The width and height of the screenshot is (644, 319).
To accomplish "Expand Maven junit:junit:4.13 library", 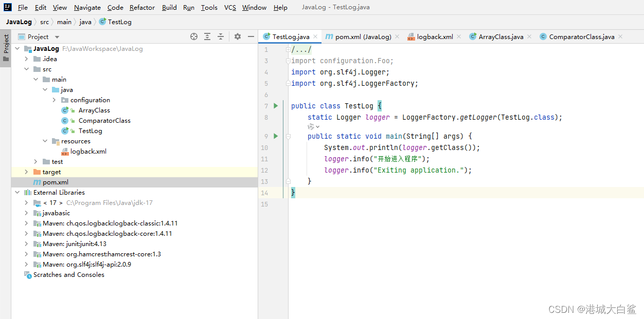I will point(27,244).
